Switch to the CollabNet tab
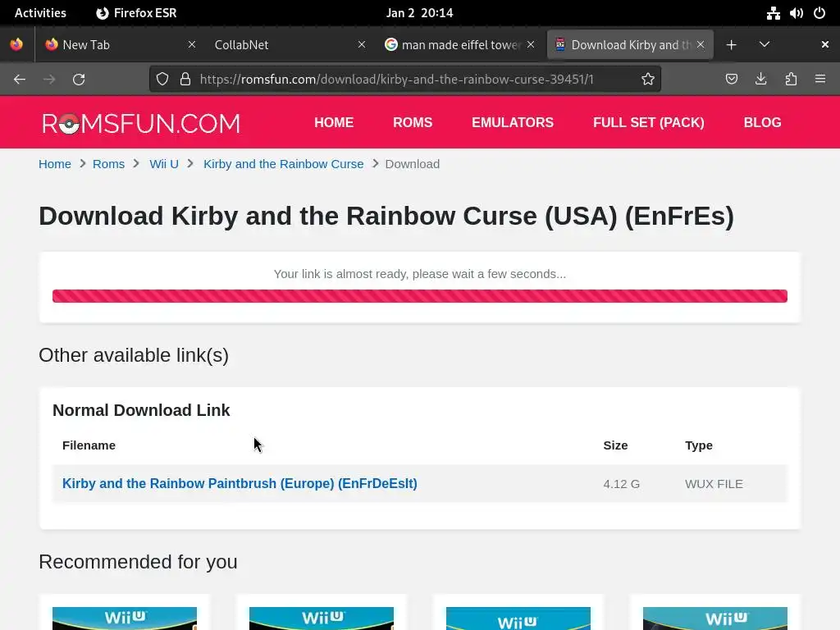Viewport: 840px width, 630px height. point(288,44)
